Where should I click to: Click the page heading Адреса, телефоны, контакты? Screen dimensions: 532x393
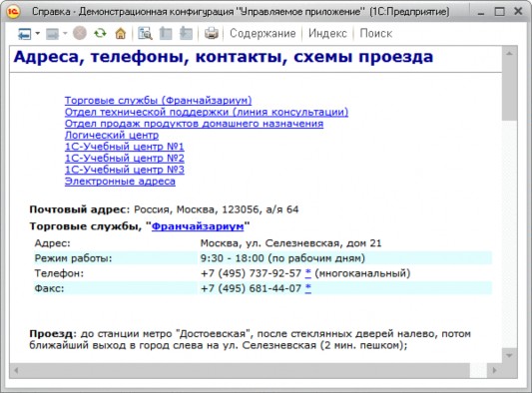pyautogui.click(x=224, y=57)
